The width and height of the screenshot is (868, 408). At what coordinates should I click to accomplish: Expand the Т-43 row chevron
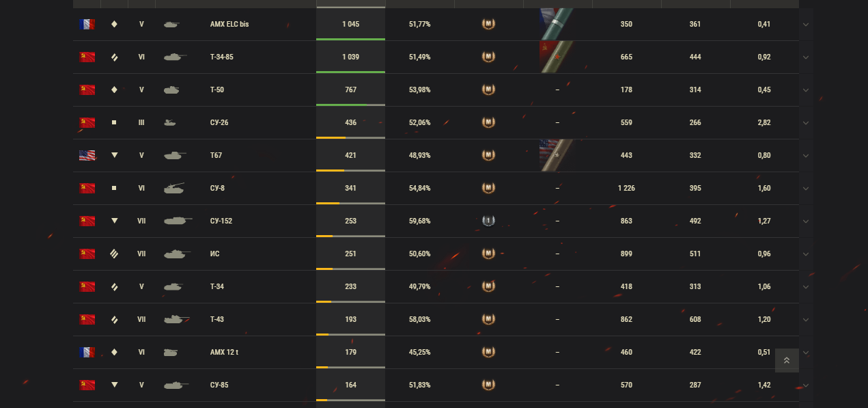click(806, 320)
